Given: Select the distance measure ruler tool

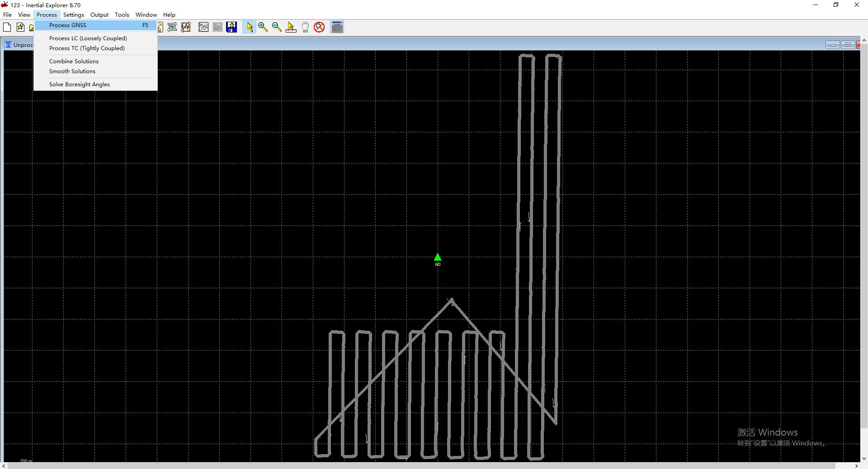Looking at the screenshot, I should 291,27.
